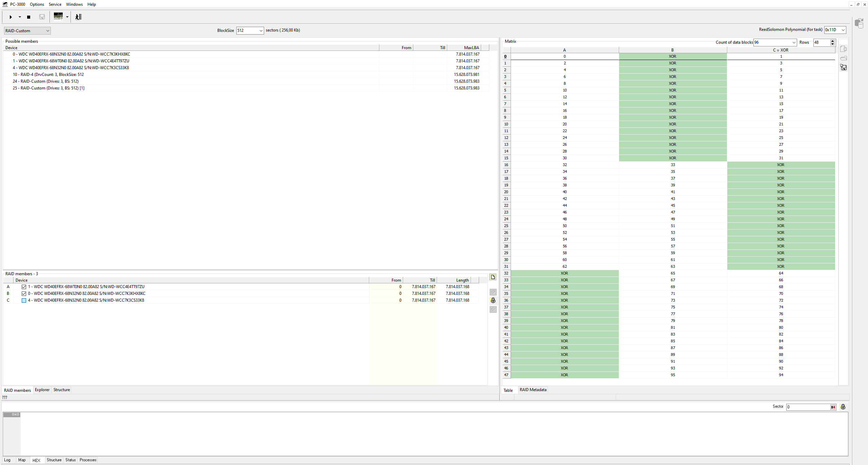868x465 pixels.
Task: Select matrix row header 47
Action: click(506, 375)
